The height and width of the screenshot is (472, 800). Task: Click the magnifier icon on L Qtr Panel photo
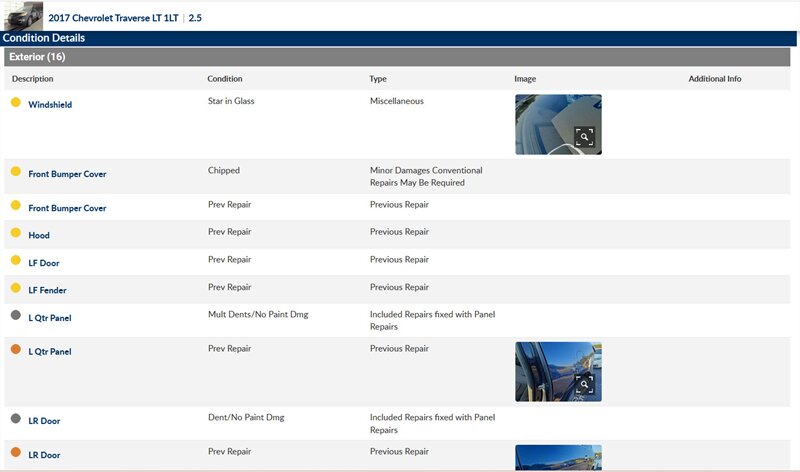[x=584, y=384]
